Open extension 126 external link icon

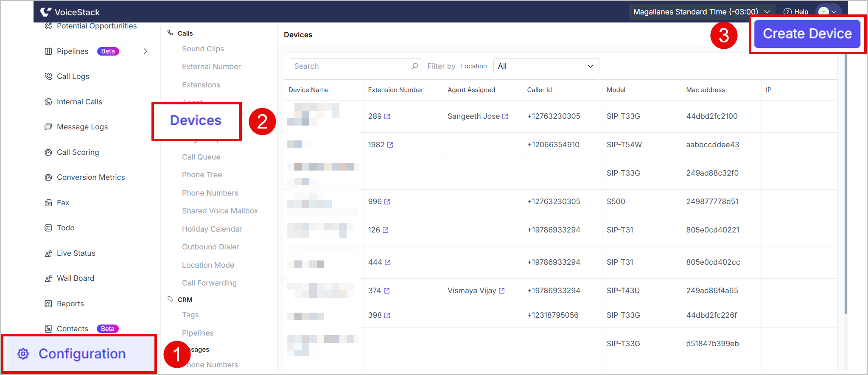(x=386, y=230)
